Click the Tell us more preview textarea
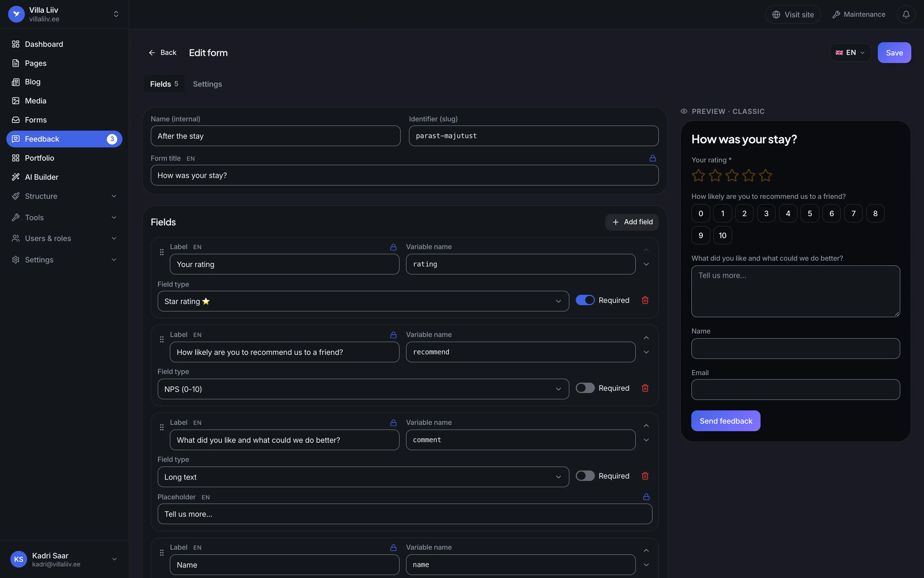 pyautogui.click(x=795, y=292)
